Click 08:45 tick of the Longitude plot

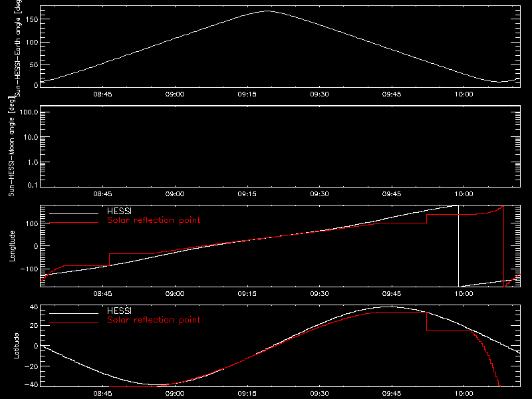[102, 294]
